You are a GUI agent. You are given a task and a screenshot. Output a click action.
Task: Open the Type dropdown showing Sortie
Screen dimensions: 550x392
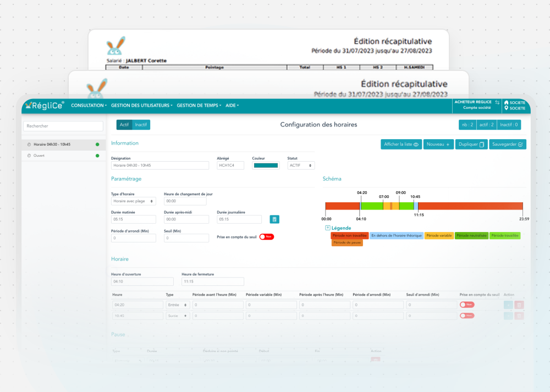178,316
